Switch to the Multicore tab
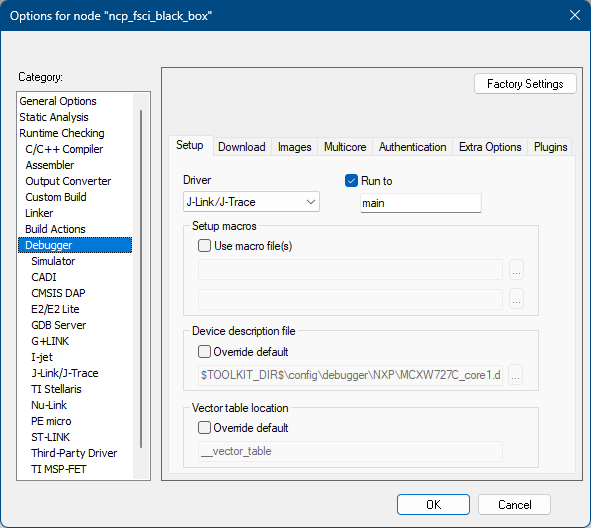 345,147
